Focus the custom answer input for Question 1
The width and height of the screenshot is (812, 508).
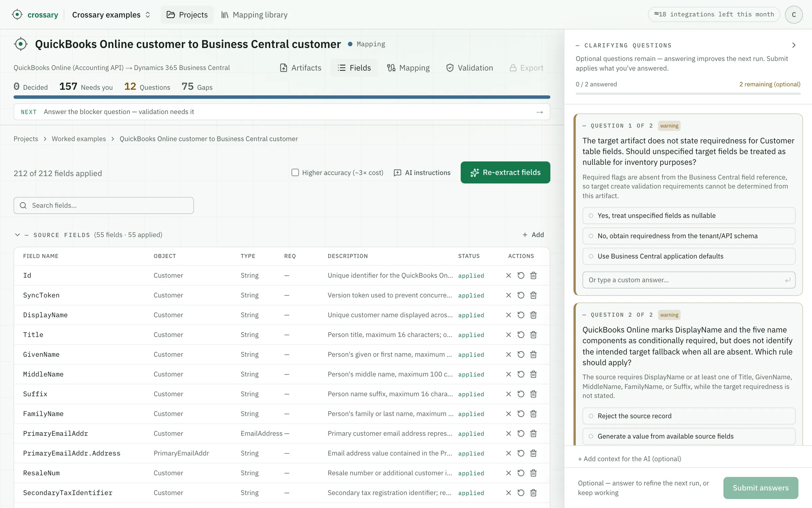(x=689, y=280)
